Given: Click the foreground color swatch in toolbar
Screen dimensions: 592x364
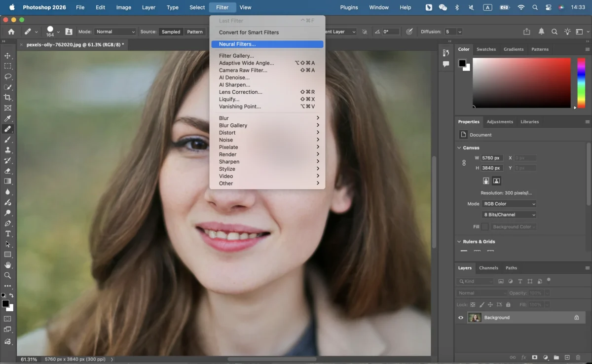Looking at the screenshot, I should click(5, 303).
